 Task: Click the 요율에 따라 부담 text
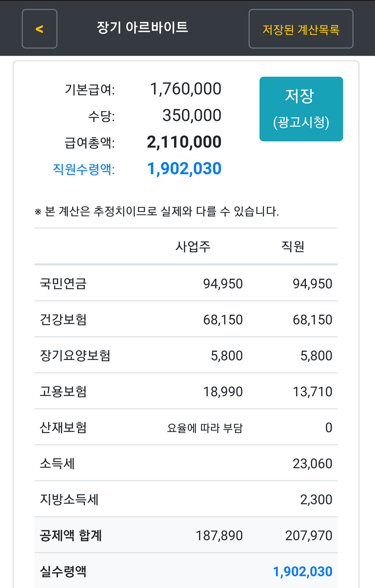205,428
